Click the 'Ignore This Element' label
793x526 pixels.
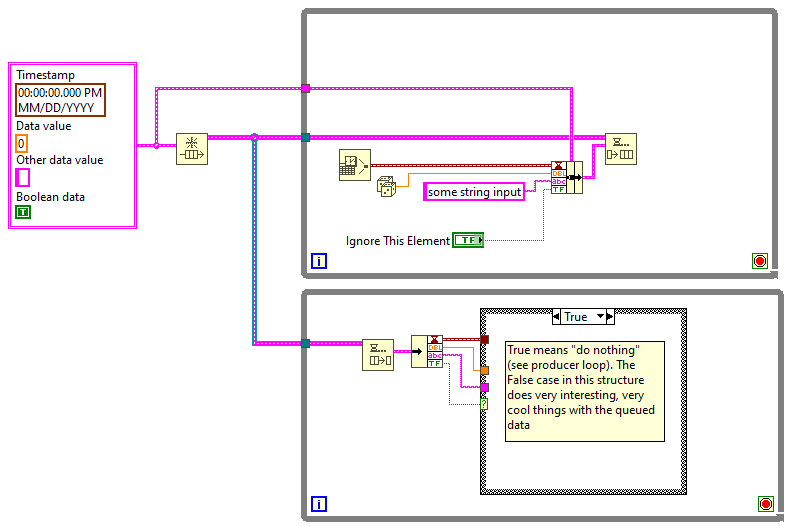[x=398, y=241]
